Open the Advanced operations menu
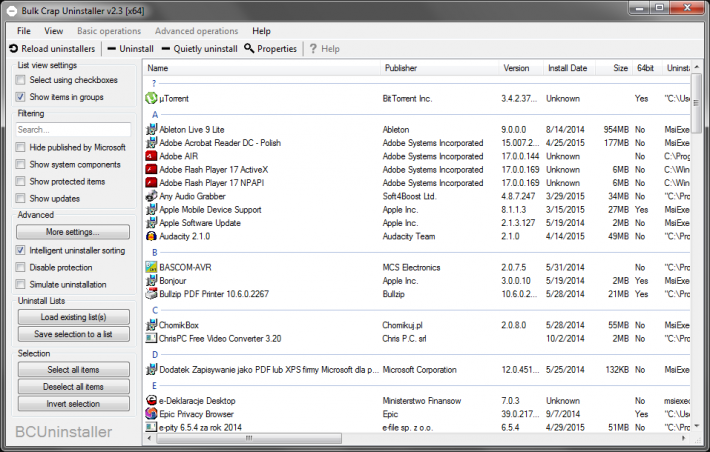710x452 pixels. [x=196, y=31]
